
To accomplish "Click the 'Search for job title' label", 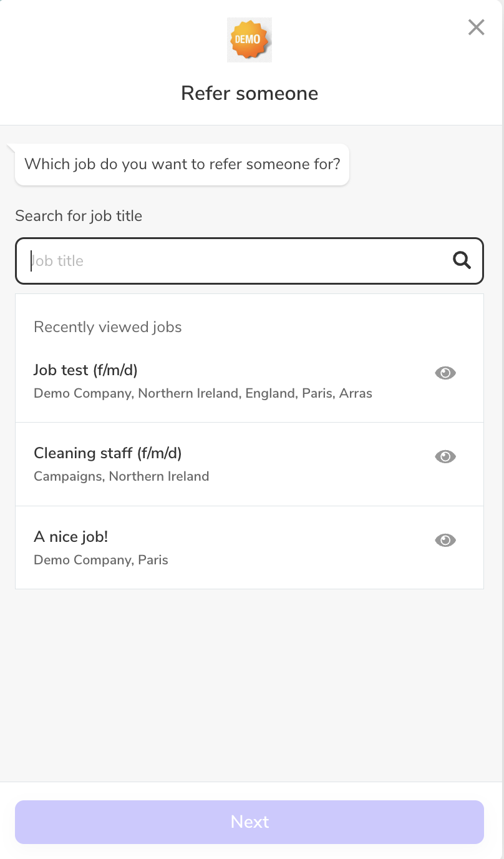I will [x=79, y=216].
